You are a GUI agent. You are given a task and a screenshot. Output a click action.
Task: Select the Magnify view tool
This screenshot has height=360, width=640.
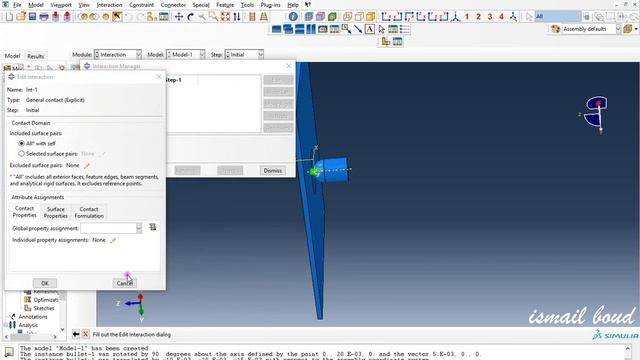202,17
